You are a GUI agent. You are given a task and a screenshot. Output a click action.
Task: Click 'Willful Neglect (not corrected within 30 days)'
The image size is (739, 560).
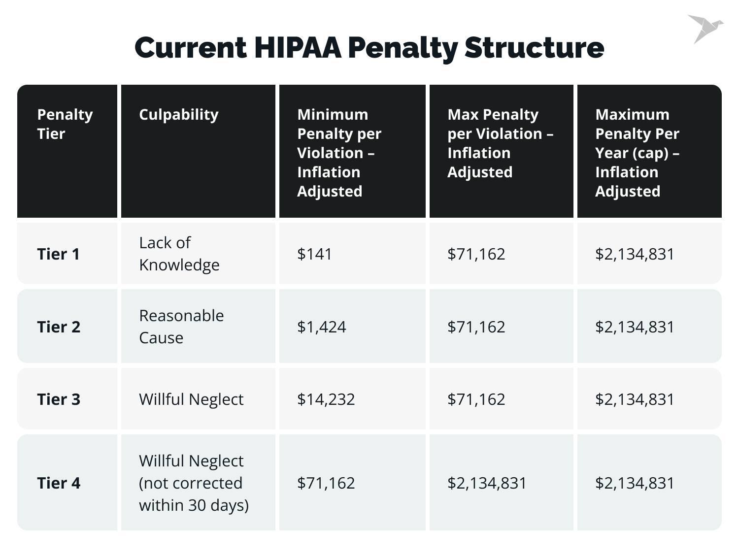coord(194,483)
